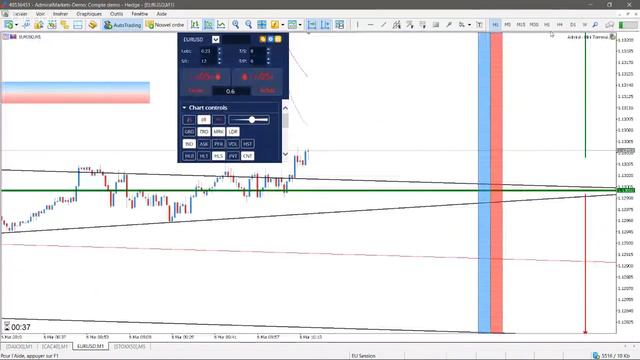Toggle the HST chart control
Screen dimensions: 640x360
click(247, 144)
